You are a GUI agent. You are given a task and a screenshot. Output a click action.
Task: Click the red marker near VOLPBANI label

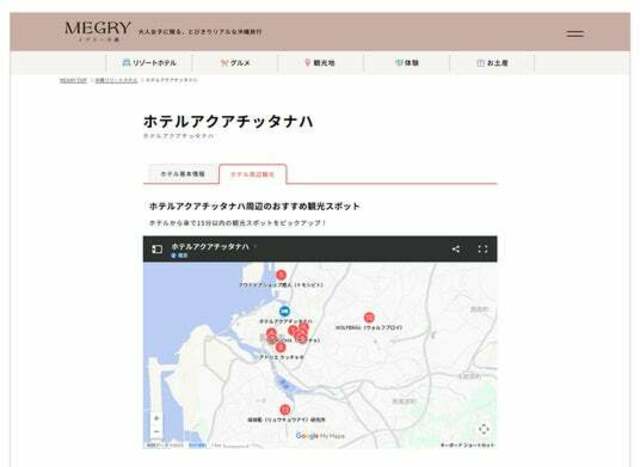pyautogui.click(x=369, y=317)
